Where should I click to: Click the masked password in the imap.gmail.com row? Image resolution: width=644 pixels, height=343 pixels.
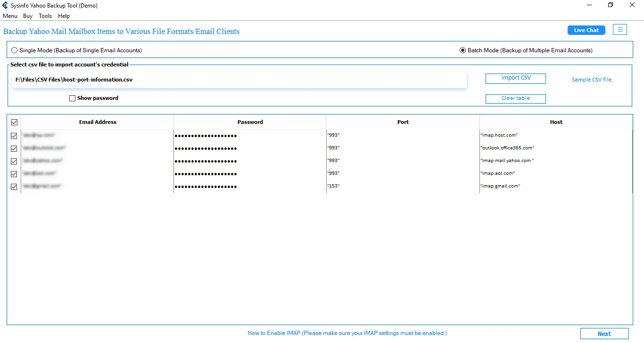[x=250, y=187]
